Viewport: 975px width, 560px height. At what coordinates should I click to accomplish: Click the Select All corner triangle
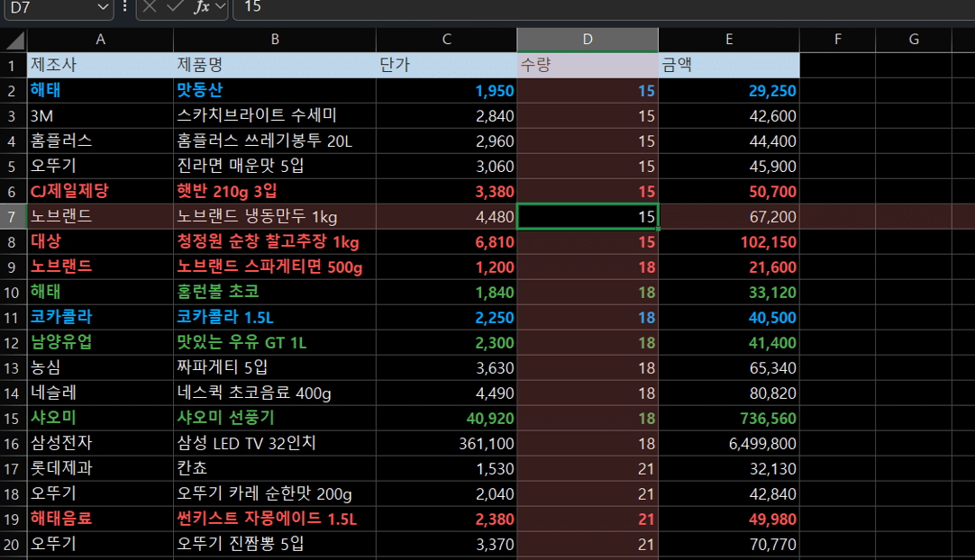click(x=14, y=41)
